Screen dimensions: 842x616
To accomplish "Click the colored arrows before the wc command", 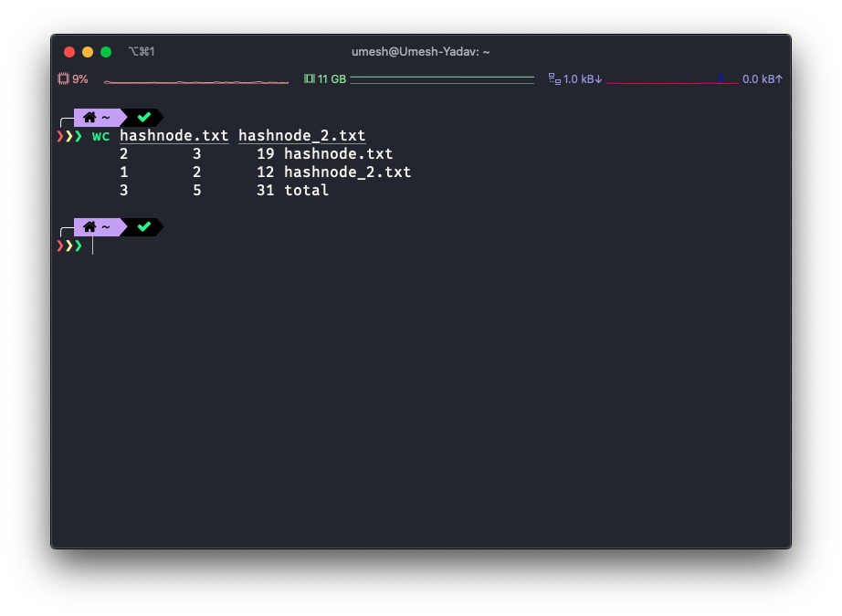I will (x=69, y=136).
